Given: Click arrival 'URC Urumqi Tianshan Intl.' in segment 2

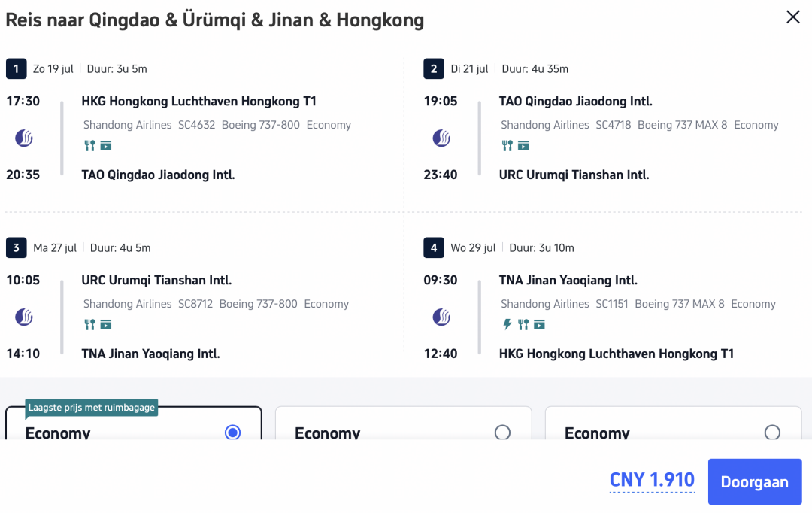Looking at the screenshot, I should click(574, 175).
